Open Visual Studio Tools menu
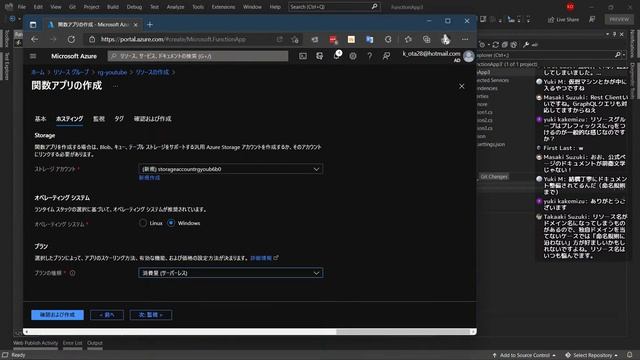 [198, 7]
